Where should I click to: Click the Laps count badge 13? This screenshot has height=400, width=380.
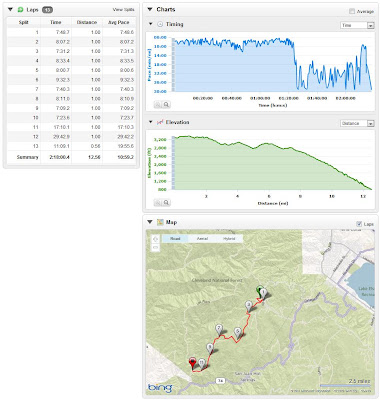coord(47,10)
